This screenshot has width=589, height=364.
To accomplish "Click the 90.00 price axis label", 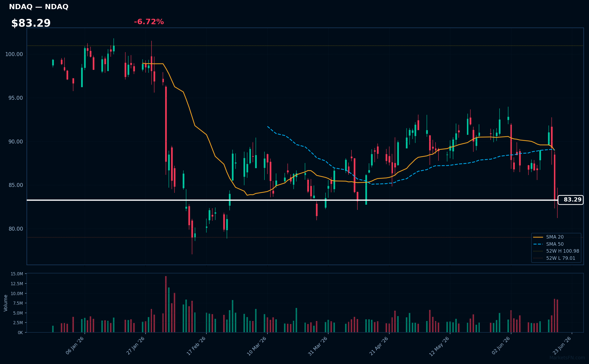I will [16, 142].
